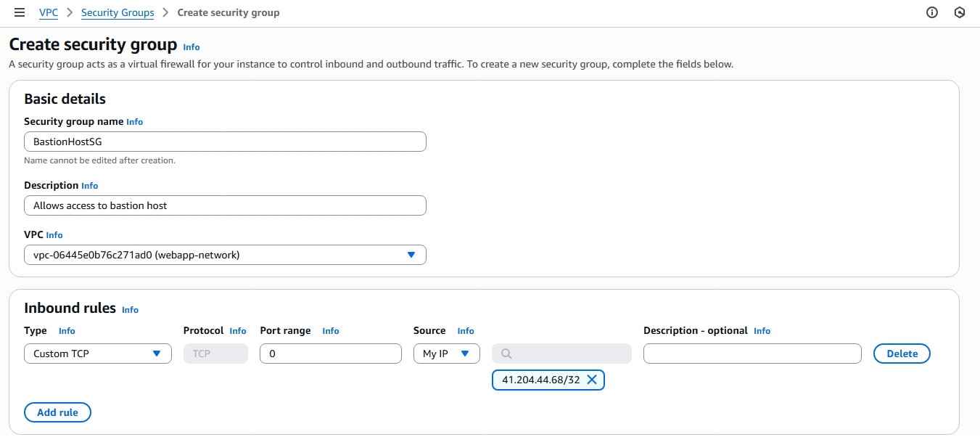Image resolution: width=980 pixels, height=437 pixels.
Task: Go to VPC breadcrumb link
Action: tap(49, 12)
